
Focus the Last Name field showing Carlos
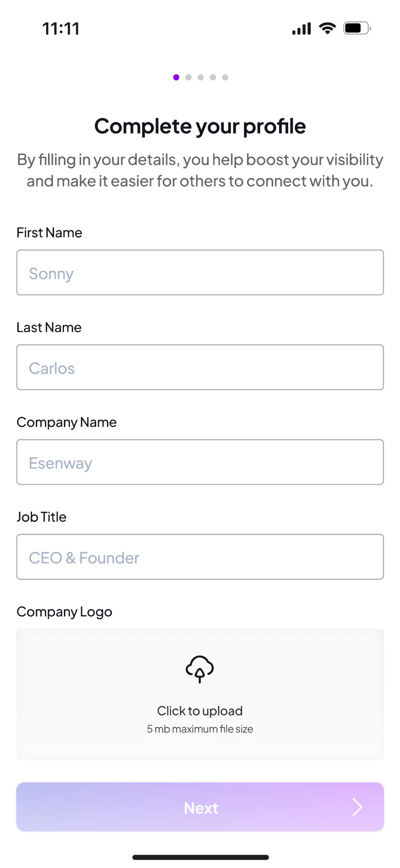[x=200, y=367]
